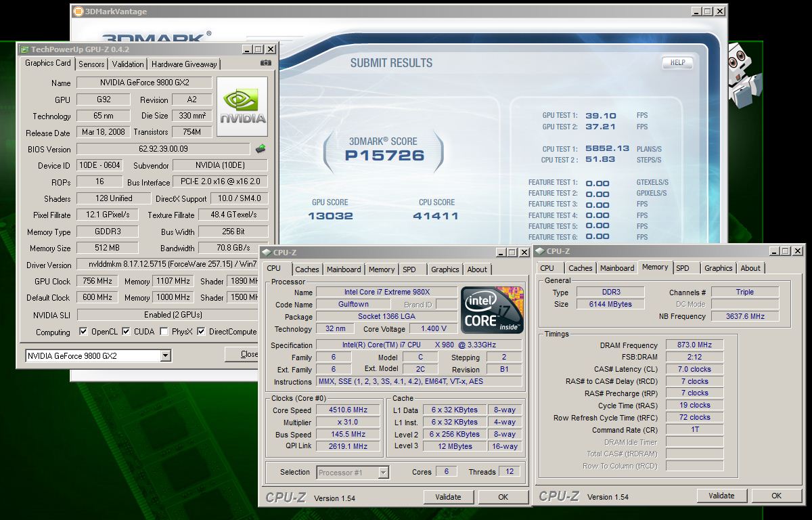Select the Validation tab in GPU-Z
812x520 pixels.
tap(128, 64)
